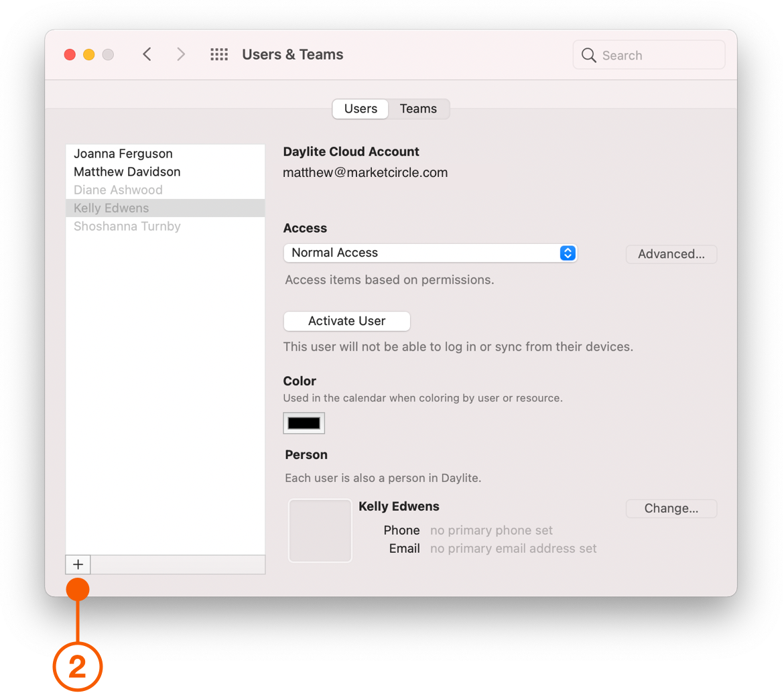This screenshot has height=697, width=784.
Task: Select the deactivated user Diane Ashwood
Action: [118, 190]
